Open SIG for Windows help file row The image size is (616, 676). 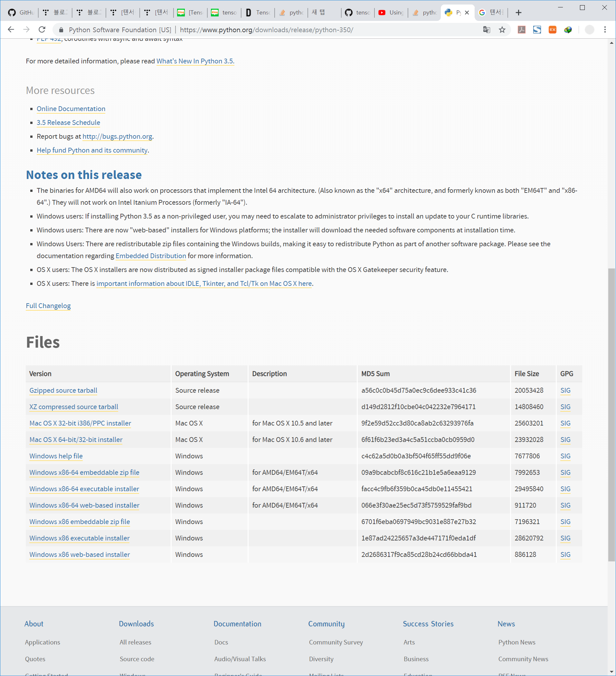pos(565,456)
